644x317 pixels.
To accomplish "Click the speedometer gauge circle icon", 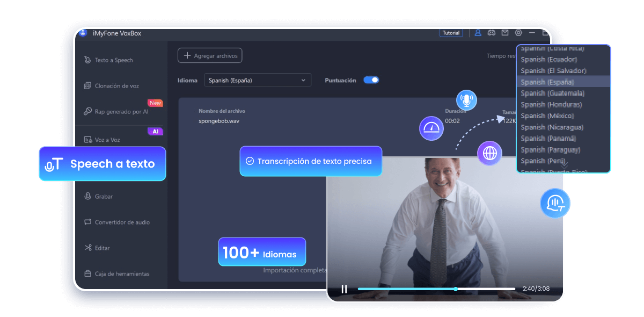I will (431, 128).
